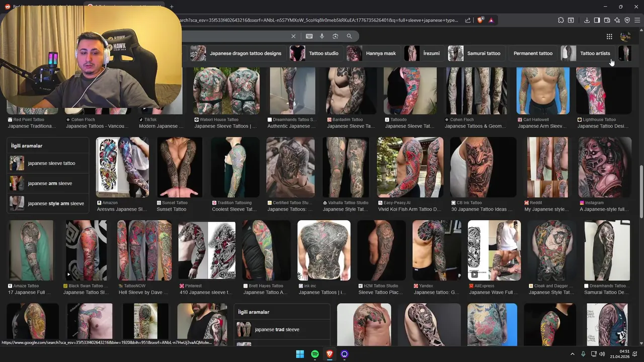Clear the search box with the X icon
Image resolution: width=644 pixels, height=362 pixels.
(x=293, y=36)
